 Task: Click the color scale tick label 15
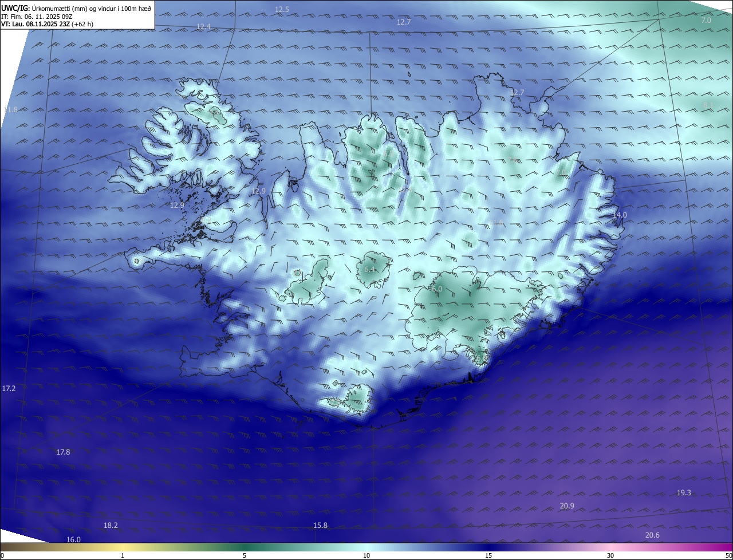[488, 555]
